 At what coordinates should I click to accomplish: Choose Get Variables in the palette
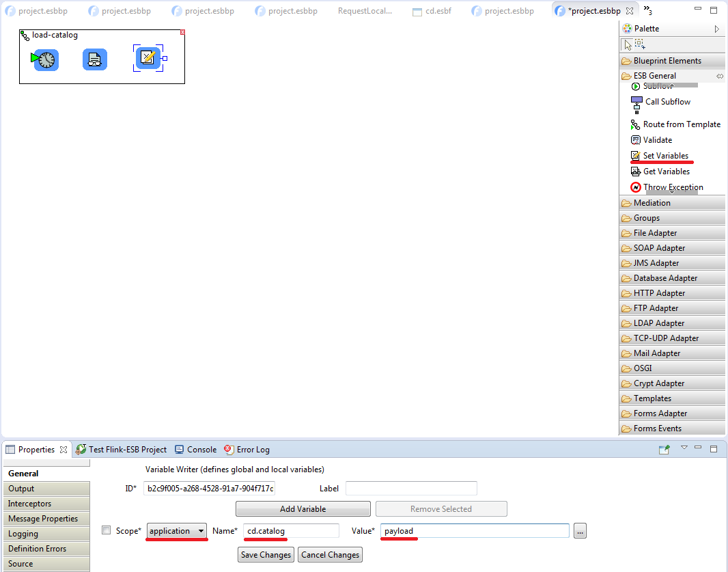[x=666, y=172]
